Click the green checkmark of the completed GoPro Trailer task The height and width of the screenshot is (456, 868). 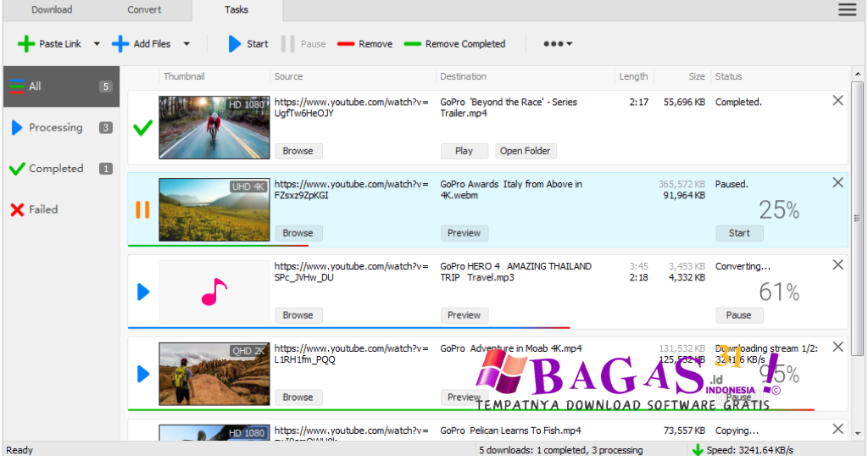click(142, 128)
